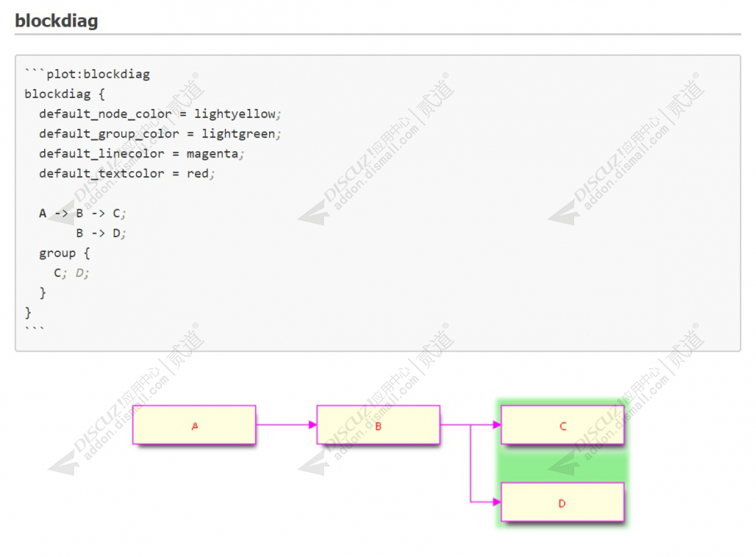Click the 'blockdiag {' code line
The image size is (756, 557).
tap(65, 94)
